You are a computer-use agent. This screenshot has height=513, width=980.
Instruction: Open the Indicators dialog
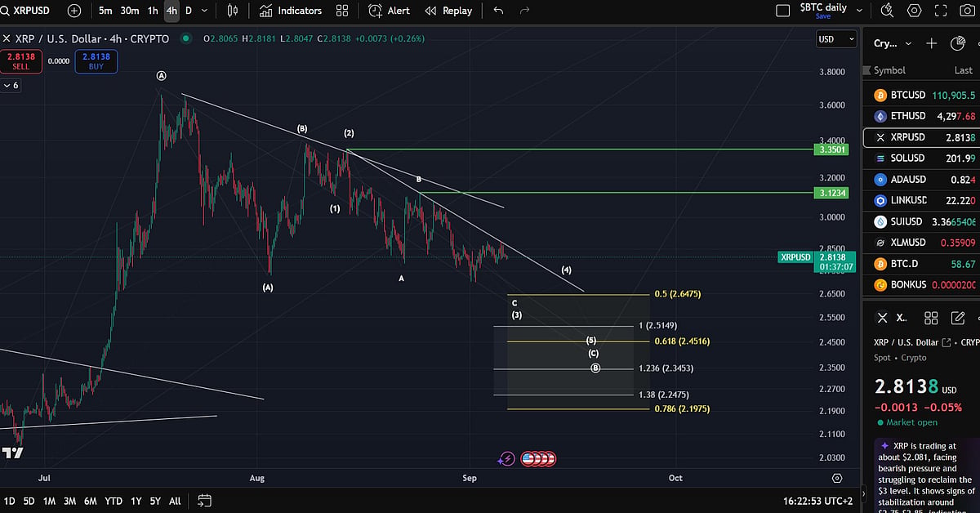click(291, 11)
